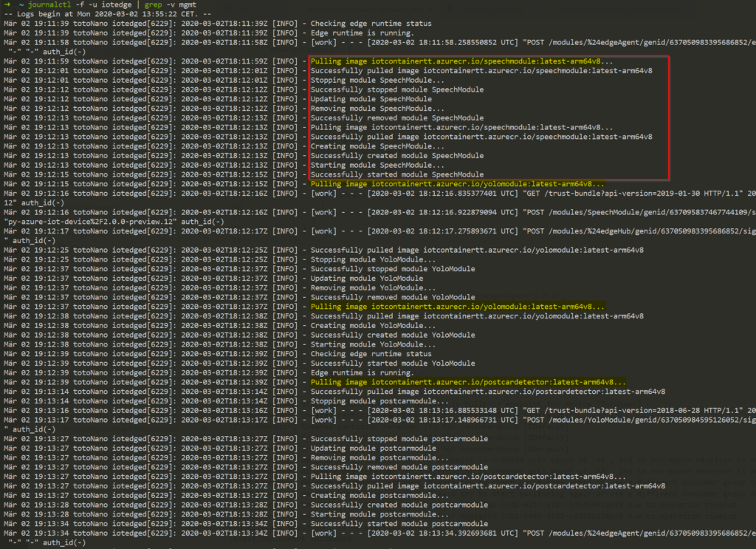Click the POST /modules/%24edgeHub/genid request
This screenshot has width=756, height=549.
pos(639,231)
